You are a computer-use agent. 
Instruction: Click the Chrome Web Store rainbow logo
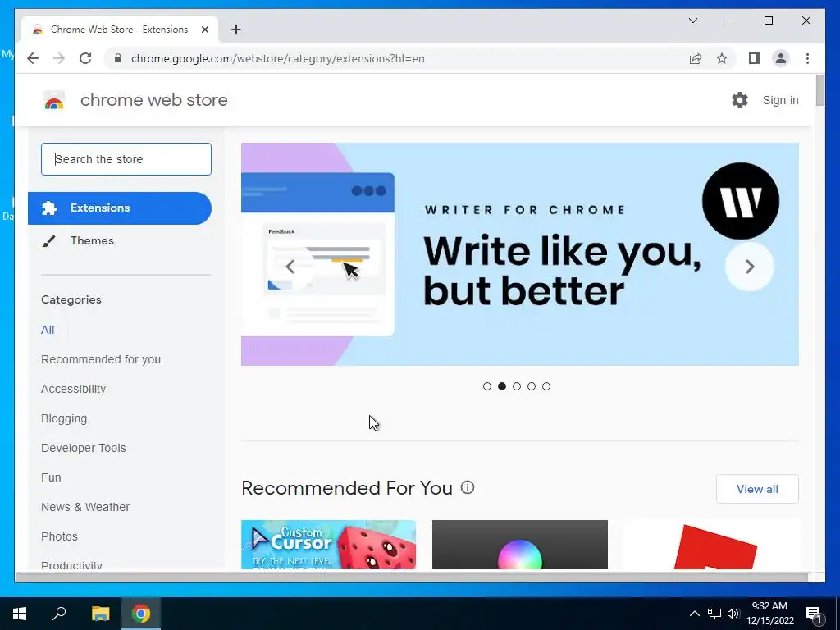[x=54, y=100]
